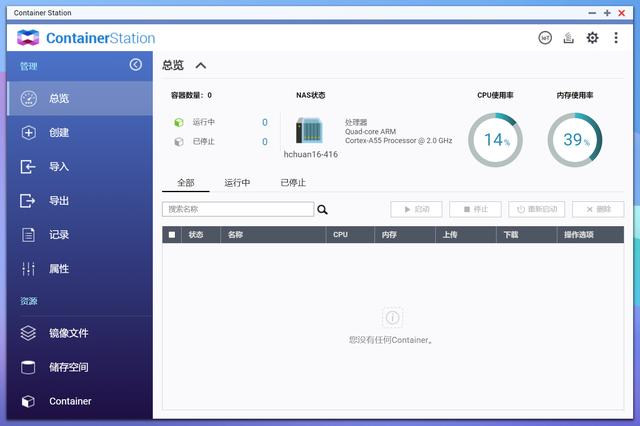Focus the 搜索名称 search field
Screen dimensions: 640x426
pos(238,209)
